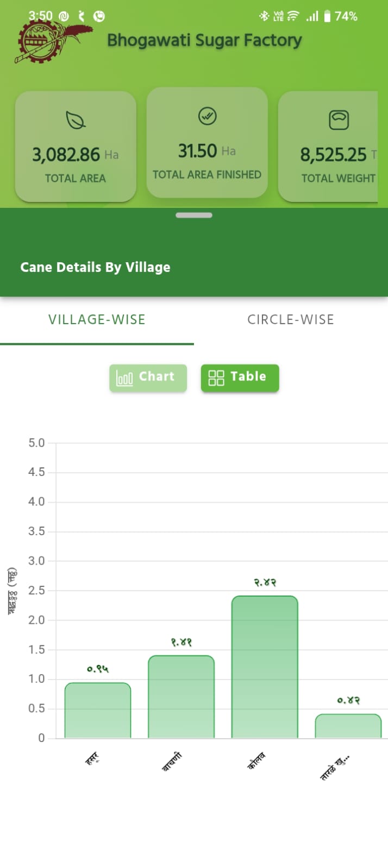Screen dimensions: 388x868
Task: Click the grid icon in Table button
Action: point(216,378)
